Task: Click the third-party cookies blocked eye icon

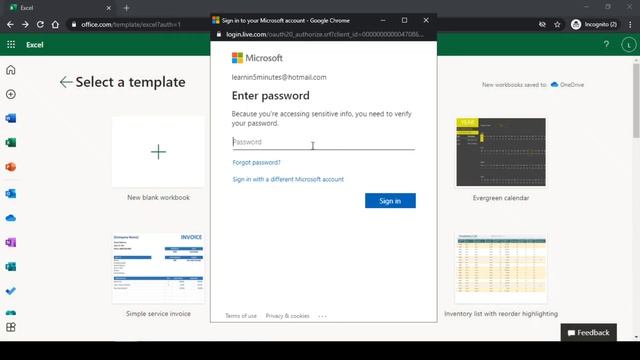Action: point(542,24)
